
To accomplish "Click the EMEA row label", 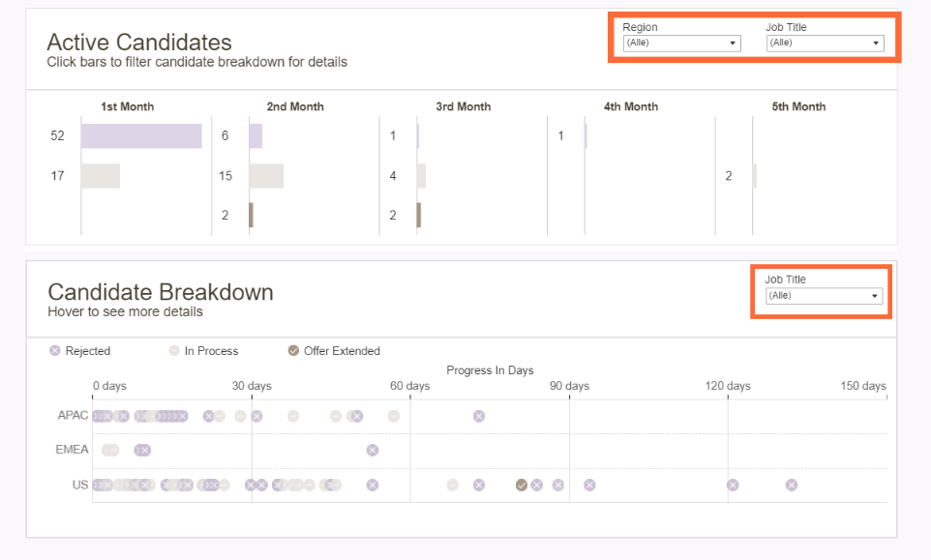I will click(73, 450).
